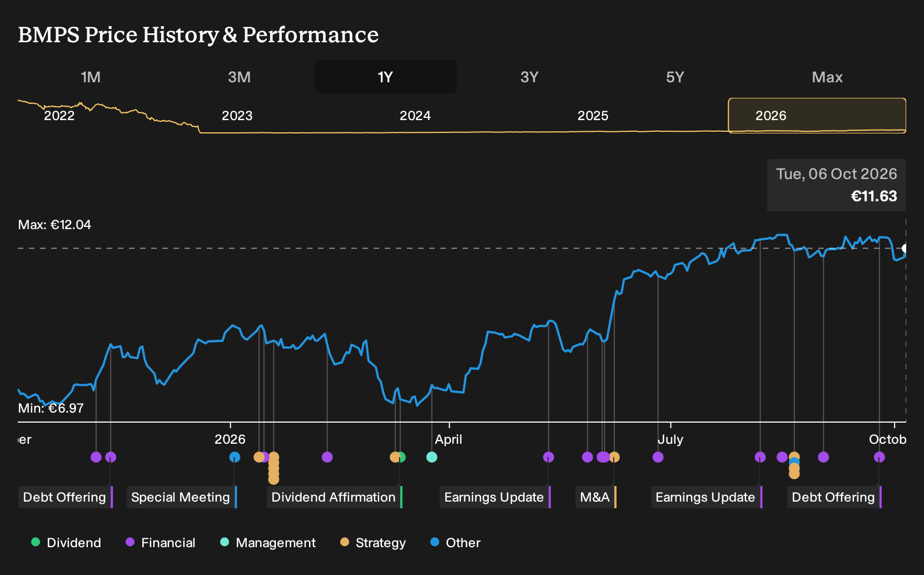Open the Debt Offering label below October
This screenshot has height=575, width=924.
click(x=834, y=497)
